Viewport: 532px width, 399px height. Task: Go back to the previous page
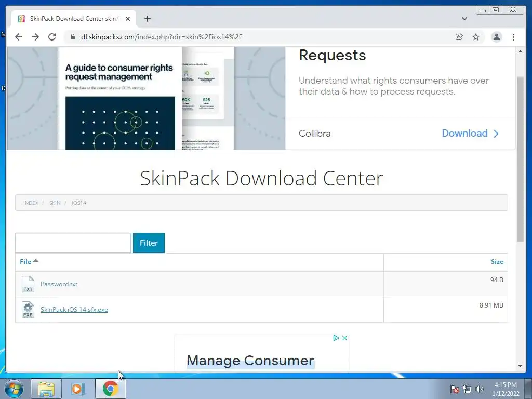click(x=19, y=37)
